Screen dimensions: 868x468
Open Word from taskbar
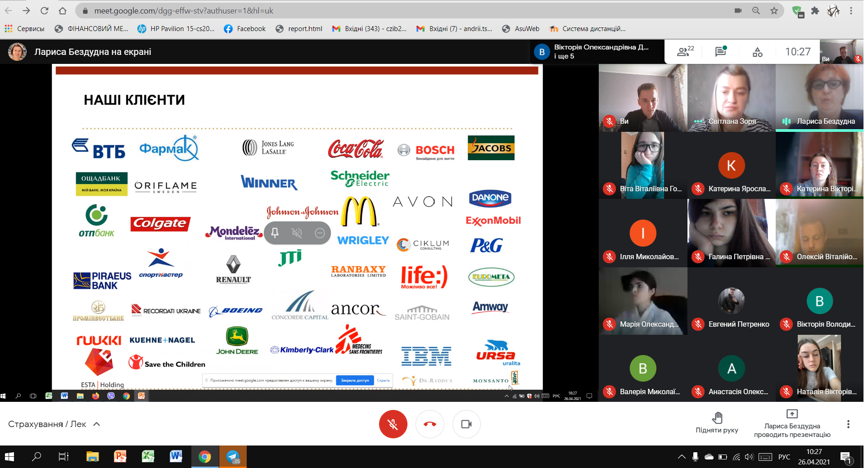click(176, 457)
